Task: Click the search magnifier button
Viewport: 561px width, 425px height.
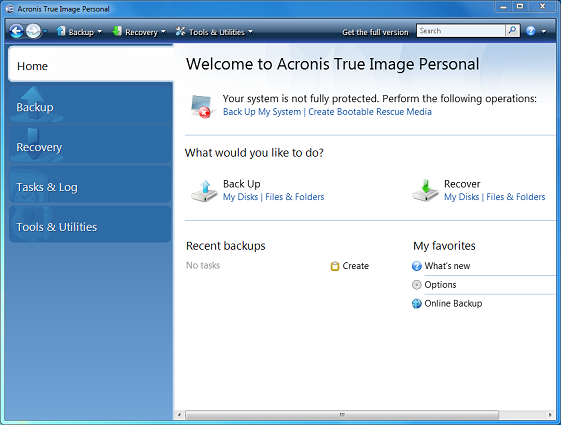Action: coord(512,31)
